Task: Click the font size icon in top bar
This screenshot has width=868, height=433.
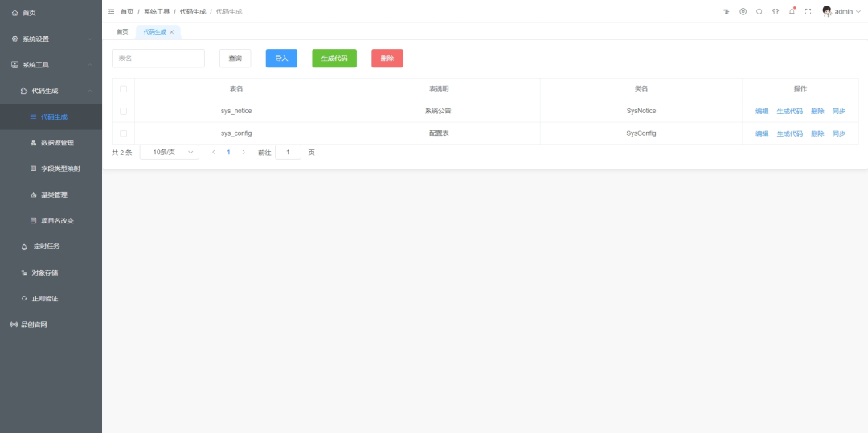Action: click(727, 11)
